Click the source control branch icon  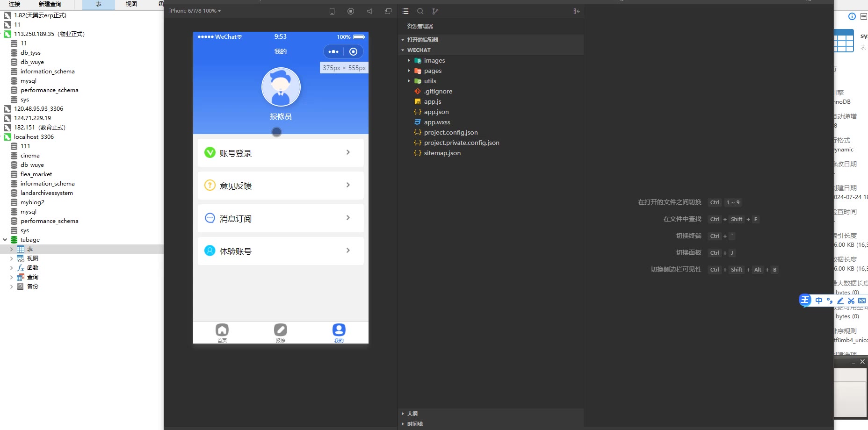(x=435, y=11)
